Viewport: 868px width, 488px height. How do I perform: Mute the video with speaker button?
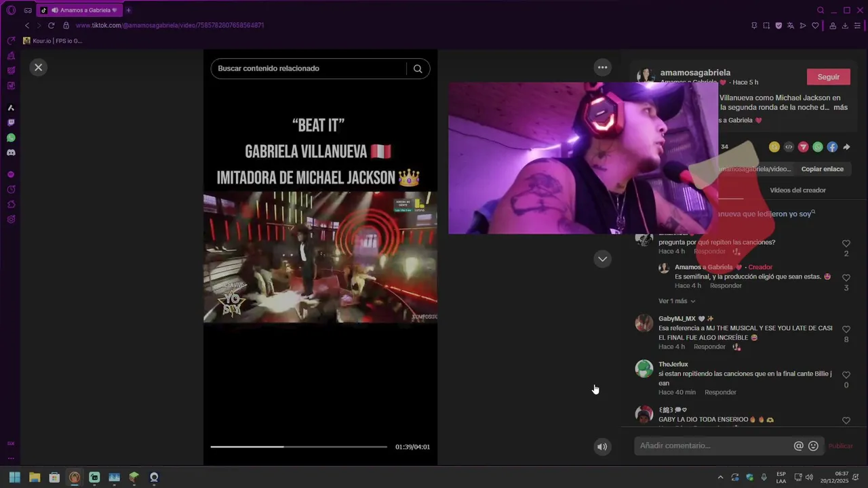[x=601, y=447]
